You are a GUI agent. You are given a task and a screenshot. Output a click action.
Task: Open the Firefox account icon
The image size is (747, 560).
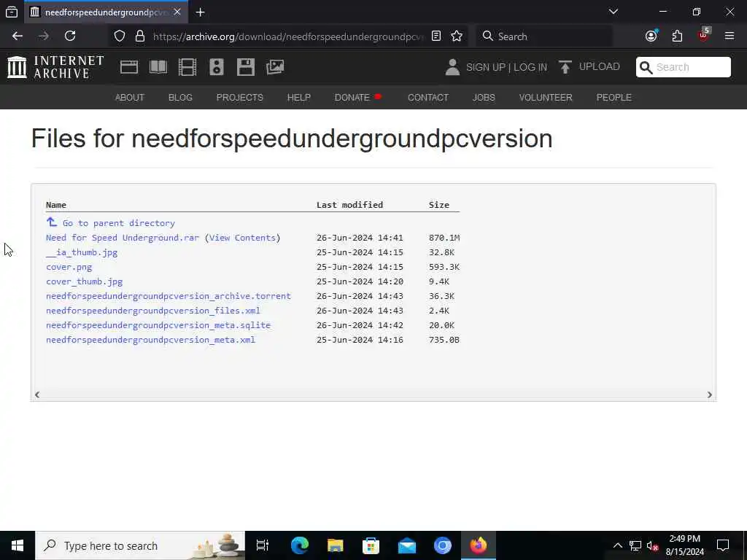click(x=651, y=36)
